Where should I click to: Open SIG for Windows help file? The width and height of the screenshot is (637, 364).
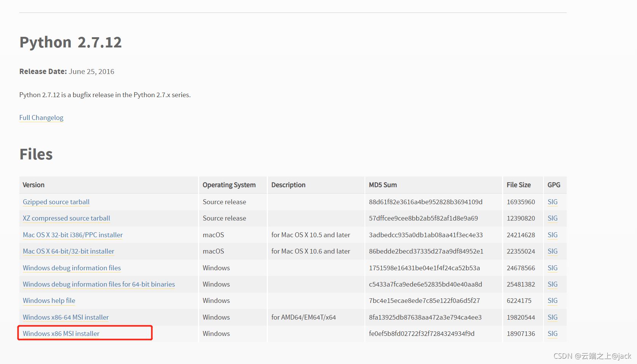(552, 301)
